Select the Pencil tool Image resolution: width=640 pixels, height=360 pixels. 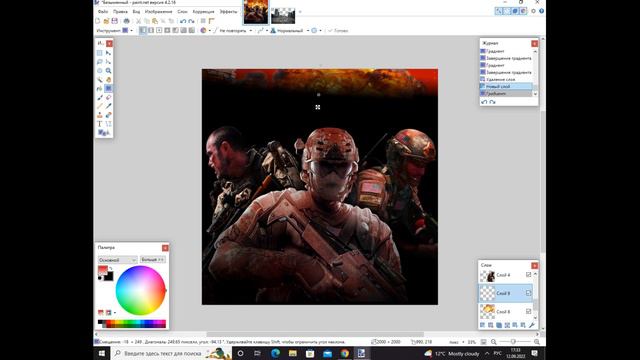[x=100, y=106]
